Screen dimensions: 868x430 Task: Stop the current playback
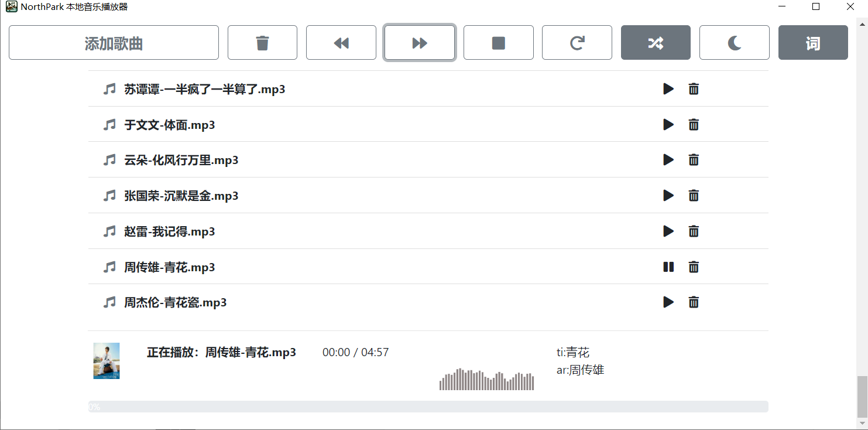coord(498,42)
